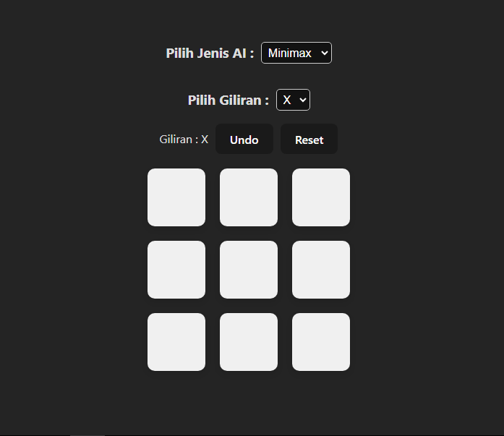Click the 'Pilih Jenis AI :' label
Screen dimensions: 504x436
point(210,54)
